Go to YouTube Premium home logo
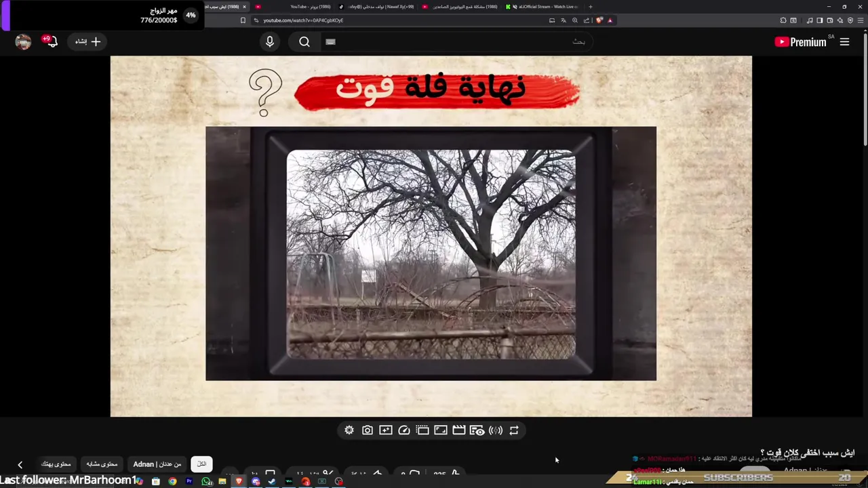 (800, 42)
